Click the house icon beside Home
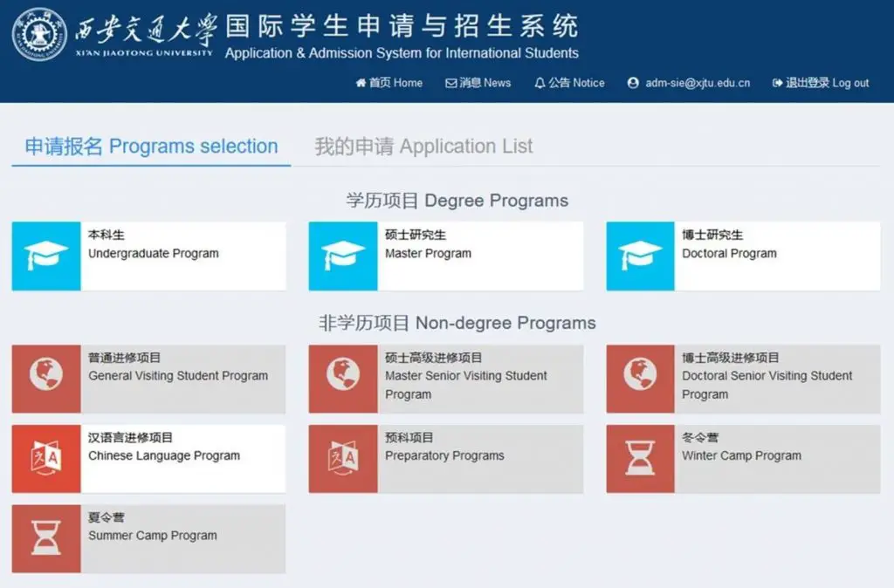The width and height of the screenshot is (894, 588). click(361, 83)
